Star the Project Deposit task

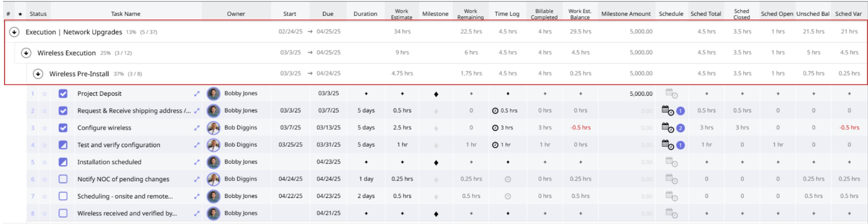(44, 94)
